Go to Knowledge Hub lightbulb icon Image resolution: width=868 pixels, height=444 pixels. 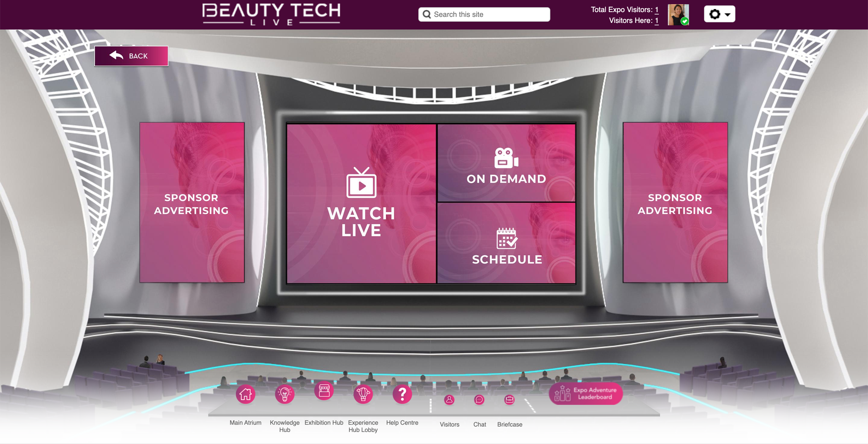point(285,394)
